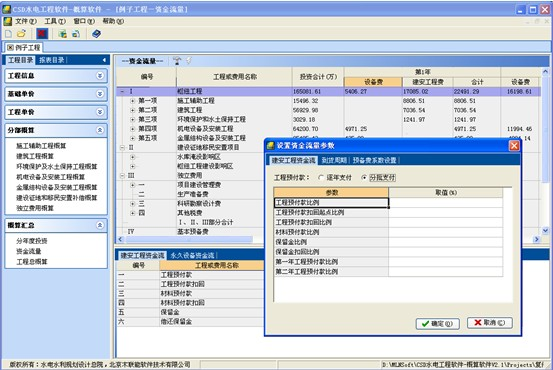Click the application icon left of 文件 menu
Screen dimensions: 553x370
point(7,22)
